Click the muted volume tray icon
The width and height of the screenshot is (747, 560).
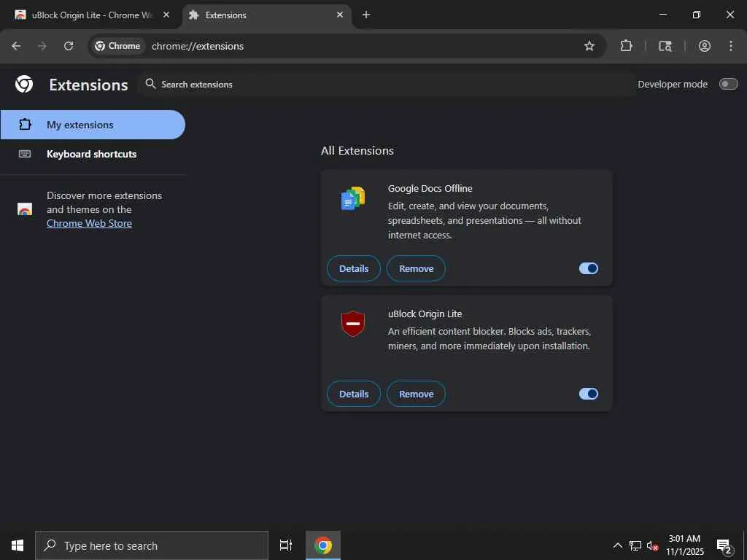(652, 545)
